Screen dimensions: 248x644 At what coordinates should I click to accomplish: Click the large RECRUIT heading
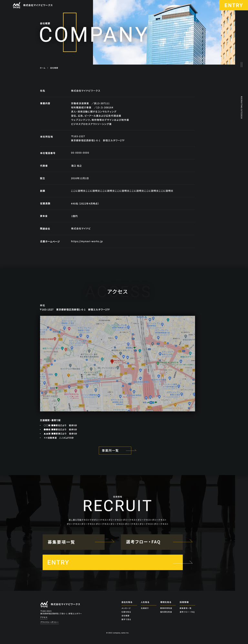tap(118, 506)
